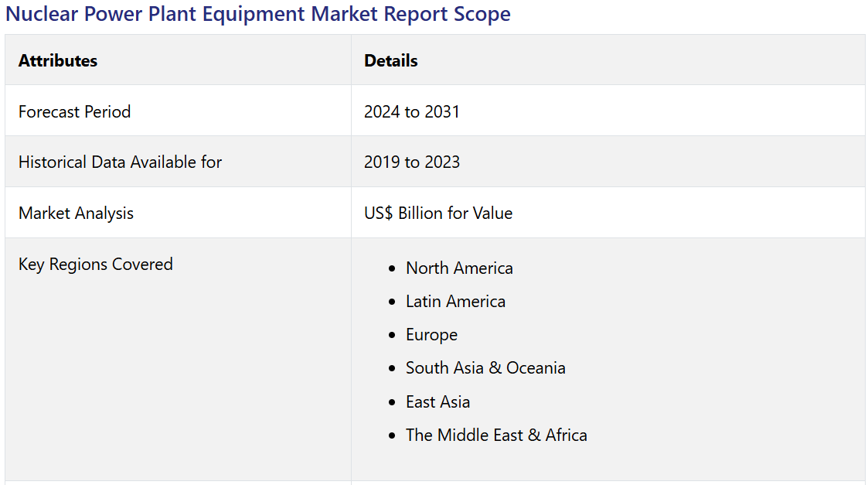Select East Asia in the regions list

click(437, 402)
